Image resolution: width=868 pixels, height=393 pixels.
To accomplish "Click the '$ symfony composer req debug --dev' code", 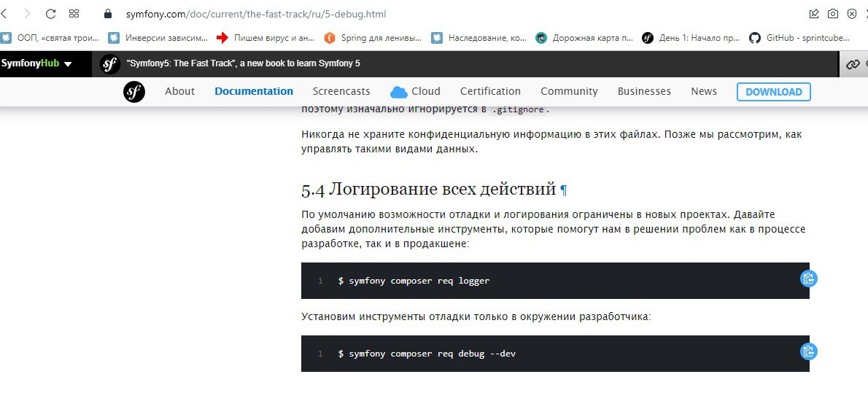I will click(x=427, y=353).
